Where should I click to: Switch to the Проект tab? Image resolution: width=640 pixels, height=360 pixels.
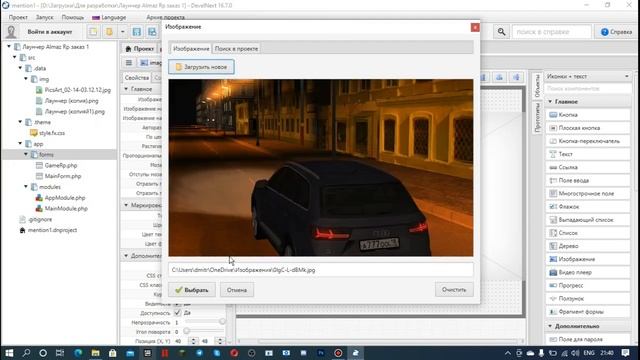[x=139, y=49]
